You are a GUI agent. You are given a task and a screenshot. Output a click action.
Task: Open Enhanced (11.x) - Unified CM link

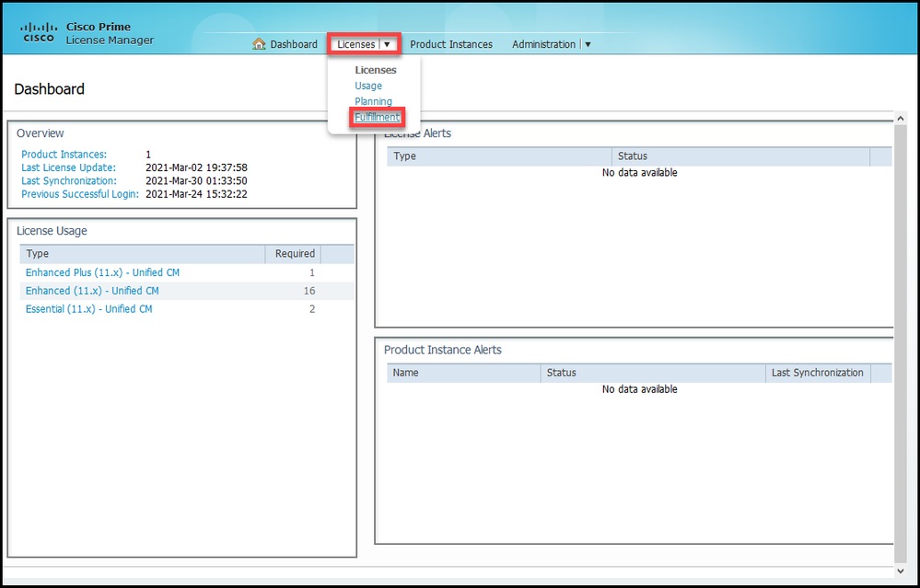coord(92,291)
